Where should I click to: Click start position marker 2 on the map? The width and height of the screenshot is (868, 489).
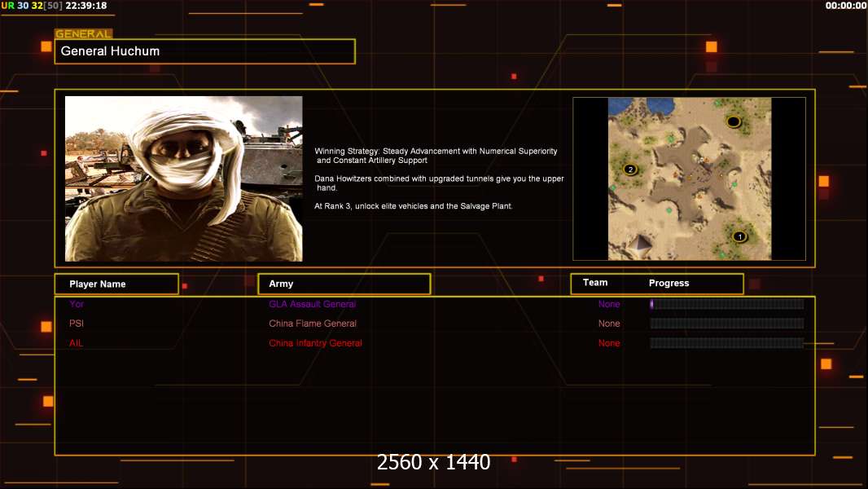coord(629,170)
